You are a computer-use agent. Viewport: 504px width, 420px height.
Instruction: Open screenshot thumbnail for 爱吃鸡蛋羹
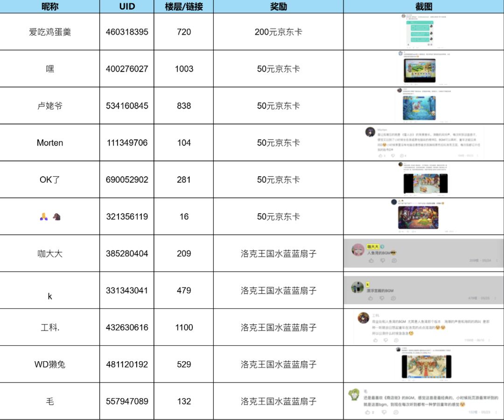420,32
